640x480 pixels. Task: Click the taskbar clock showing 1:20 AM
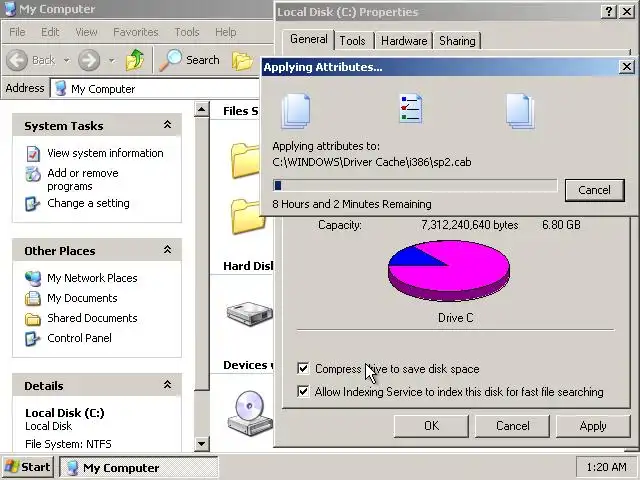pyautogui.click(x=606, y=467)
